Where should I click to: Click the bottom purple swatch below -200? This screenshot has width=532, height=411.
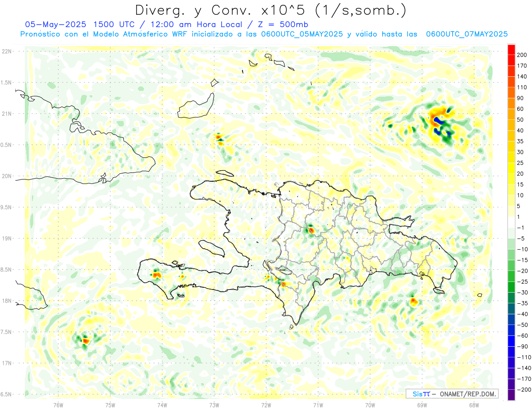pyautogui.click(x=511, y=395)
